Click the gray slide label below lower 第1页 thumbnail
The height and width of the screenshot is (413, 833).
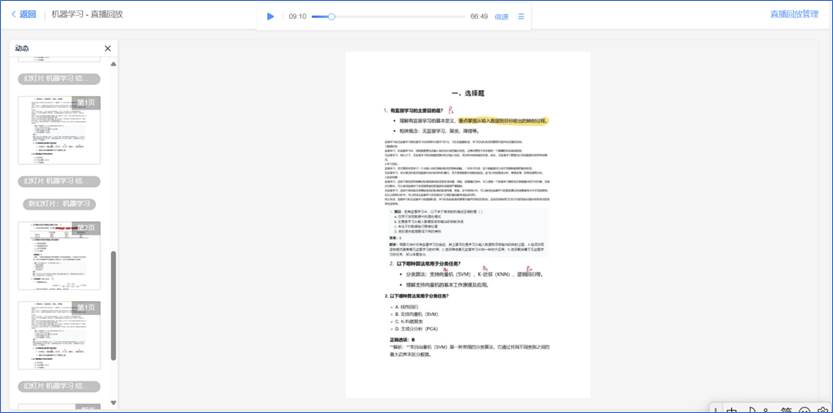(59, 385)
